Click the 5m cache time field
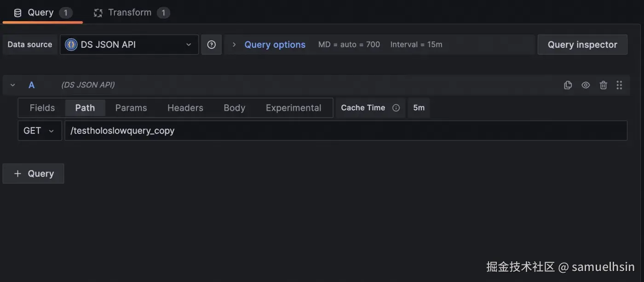Image resolution: width=644 pixels, height=282 pixels. click(419, 108)
